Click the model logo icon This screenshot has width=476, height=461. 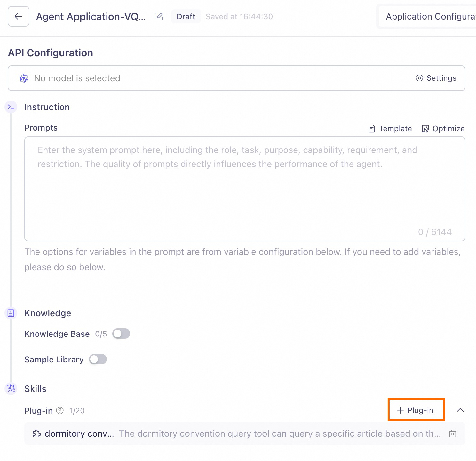click(x=24, y=78)
